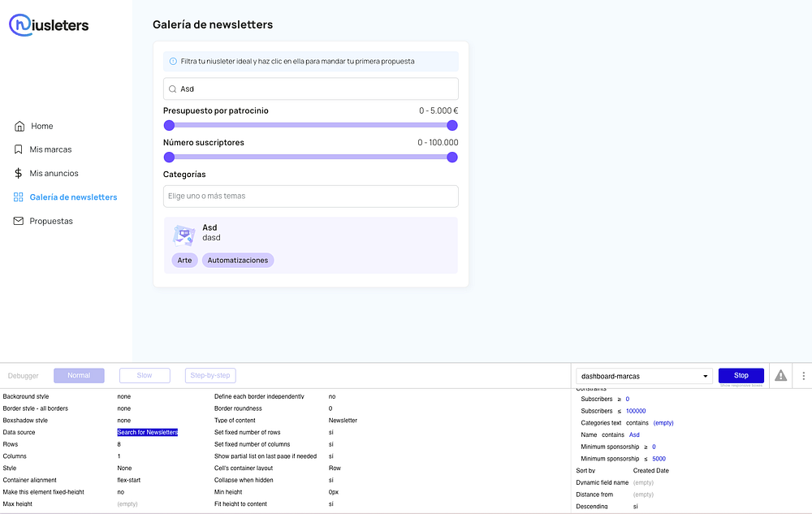Click the left handle of Presupuesto slider
Image resolution: width=812 pixels, height=514 pixels.
tap(169, 125)
